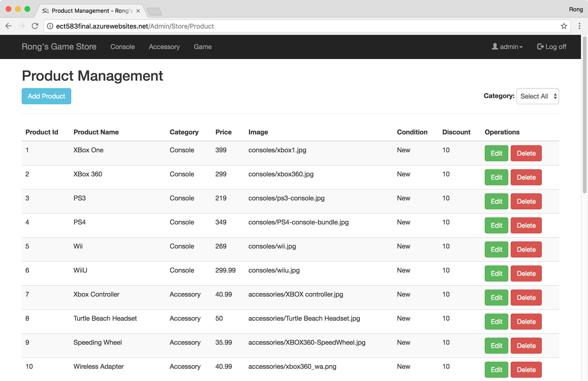This screenshot has width=588, height=381.
Task: Open the Console nav menu item
Action: [x=123, y=47]
